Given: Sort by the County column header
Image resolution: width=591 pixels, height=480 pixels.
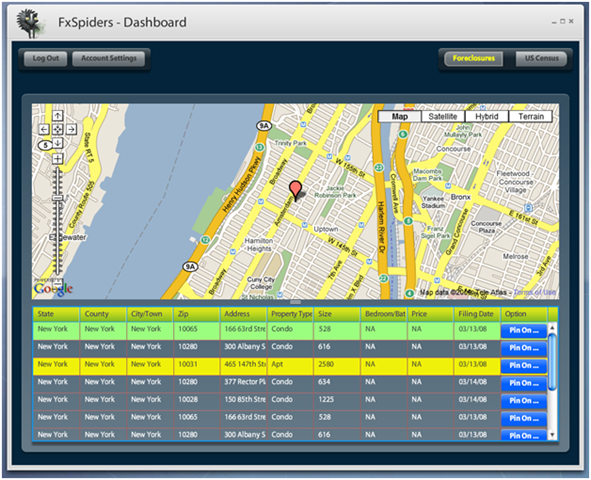Looking at the screenshot, I should point(103,314).
